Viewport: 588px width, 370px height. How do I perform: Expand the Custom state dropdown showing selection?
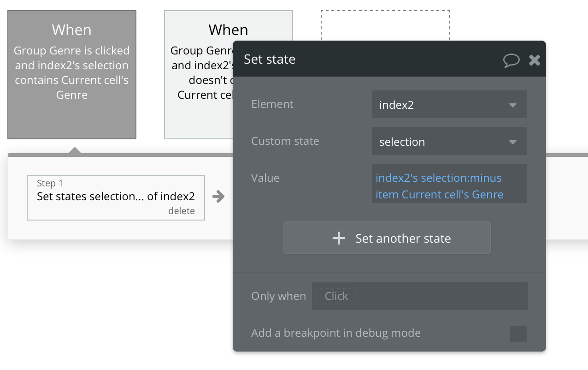point(449,142)
